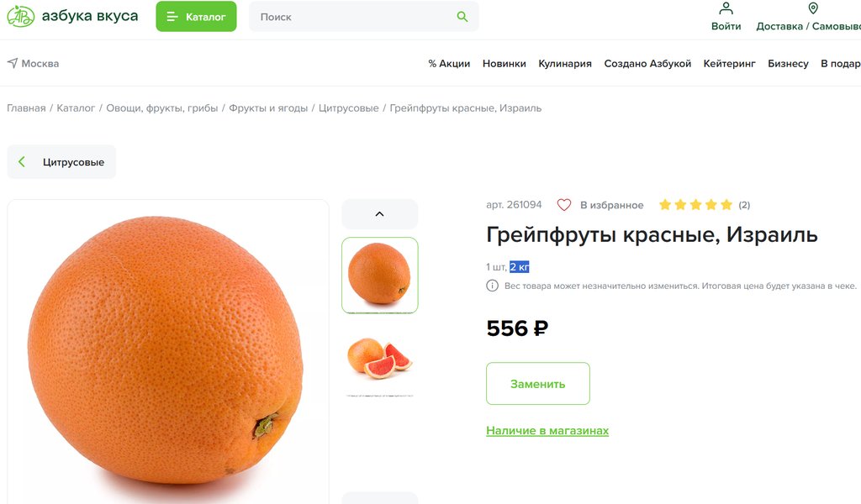Click the Азбука Вкуса logo icon

[x=20, y=16]
